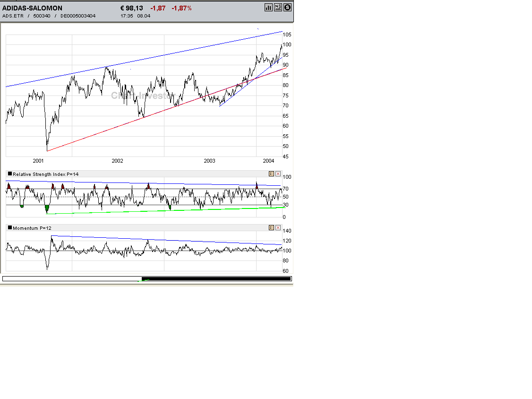The height and width of the screenshot is (399, 532).
Task: Click the 105 price axis label
Action: 287,35
